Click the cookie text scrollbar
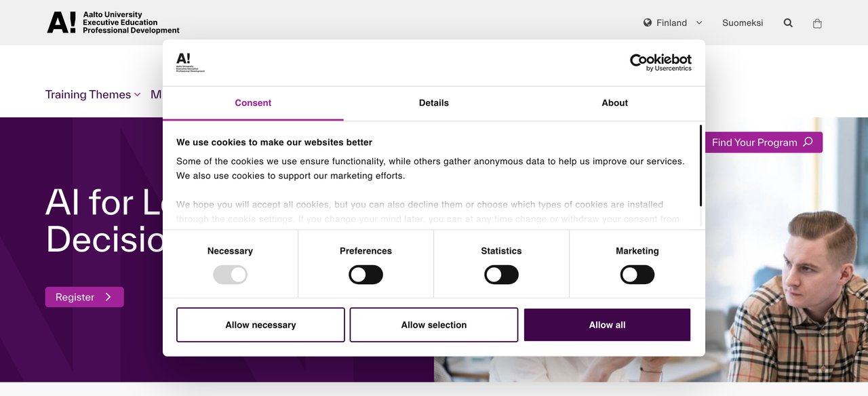This screenshot has height=396, width=868. click(x=701, y=166)
